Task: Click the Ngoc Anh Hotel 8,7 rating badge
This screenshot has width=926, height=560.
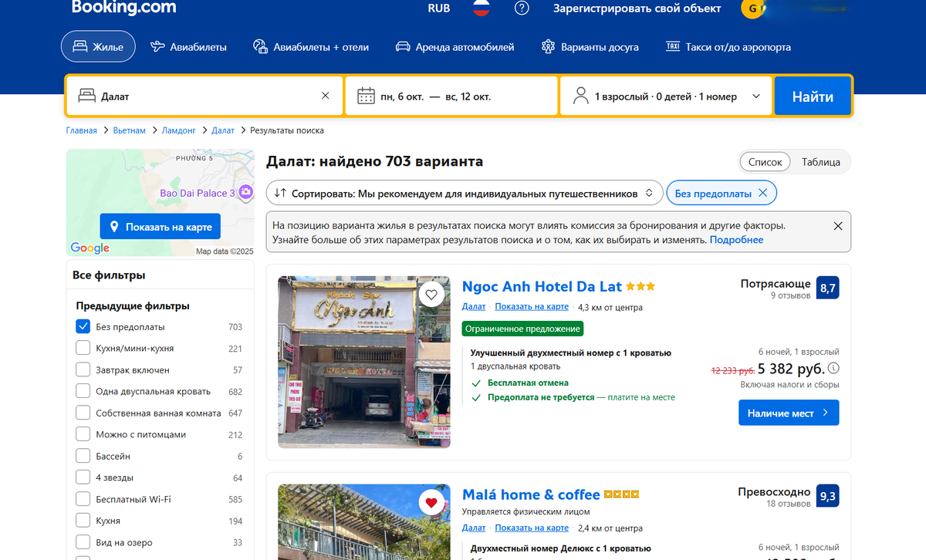Action: tap(828, 288)
